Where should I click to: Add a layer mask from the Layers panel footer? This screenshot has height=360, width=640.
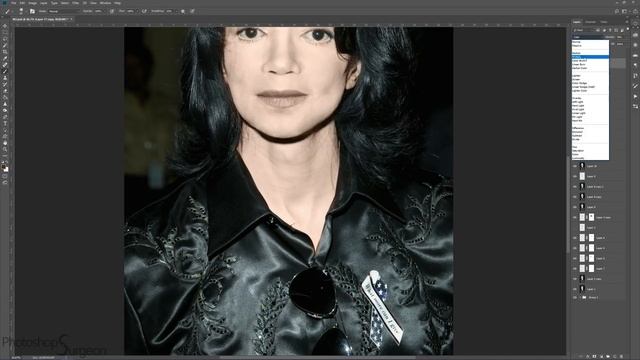click(594, 356)
